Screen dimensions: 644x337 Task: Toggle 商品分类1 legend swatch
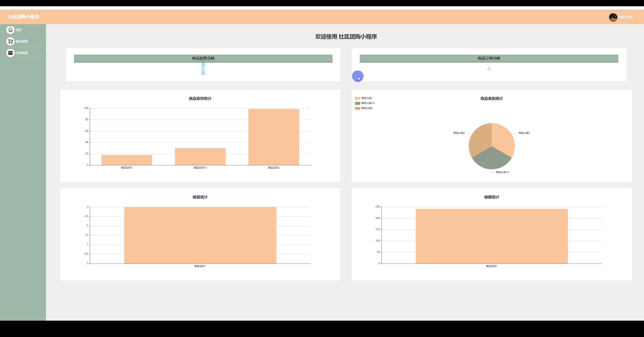click(x=357, y=98)
